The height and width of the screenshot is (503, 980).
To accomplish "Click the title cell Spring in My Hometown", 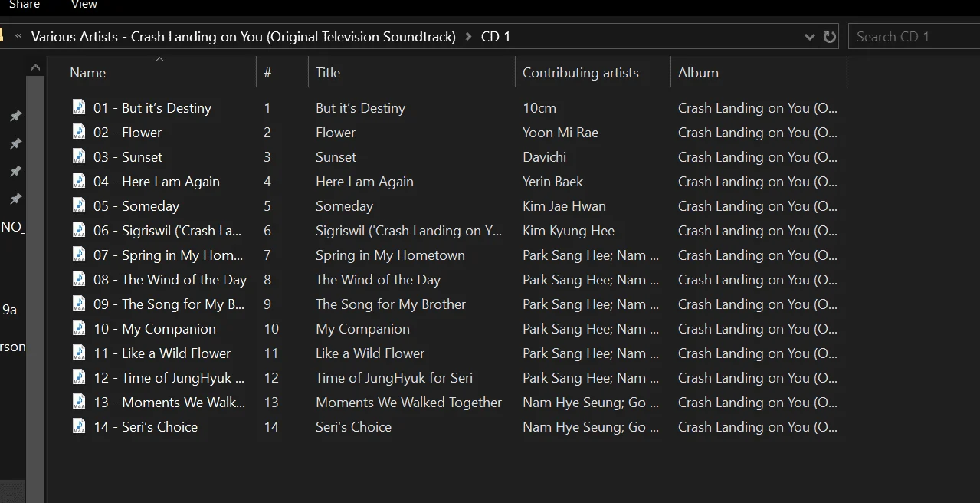I will [390, 255].
